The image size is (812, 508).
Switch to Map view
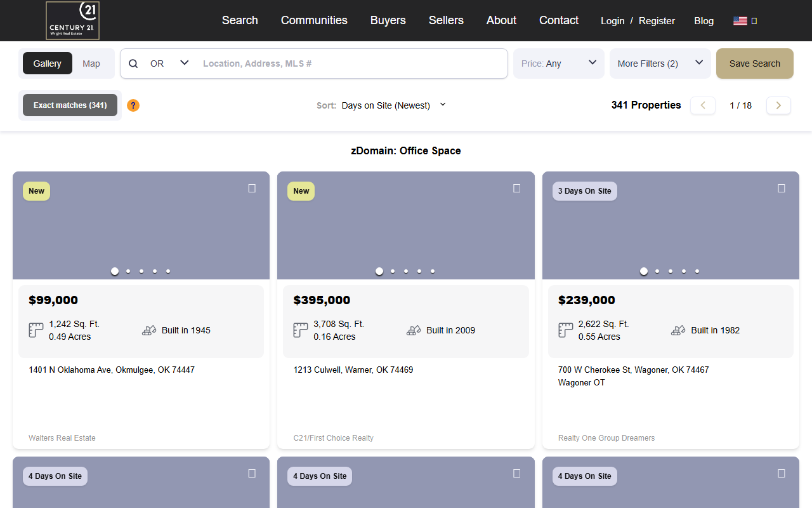(x=91, y=63)
